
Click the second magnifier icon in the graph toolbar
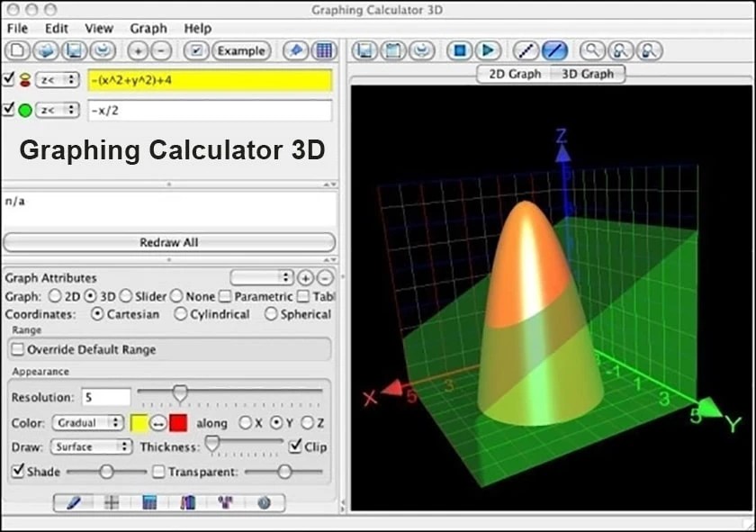coord(621,50)
